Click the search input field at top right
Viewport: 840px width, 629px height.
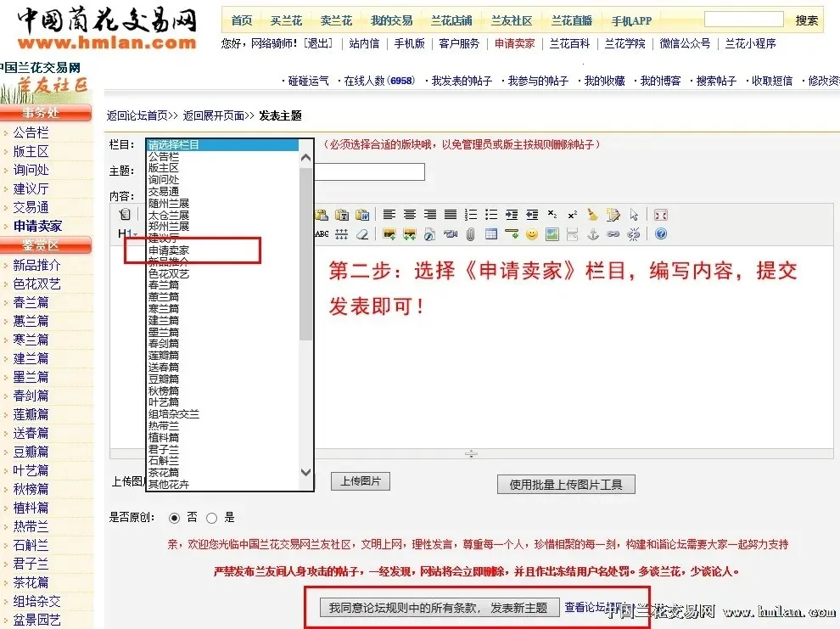click(743, 20)
